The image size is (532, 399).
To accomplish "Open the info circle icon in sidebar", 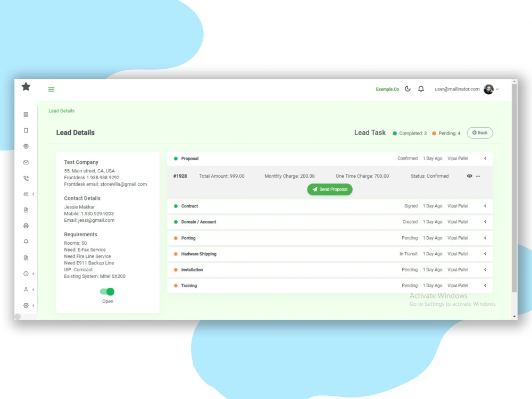I will tap(26, 274).
